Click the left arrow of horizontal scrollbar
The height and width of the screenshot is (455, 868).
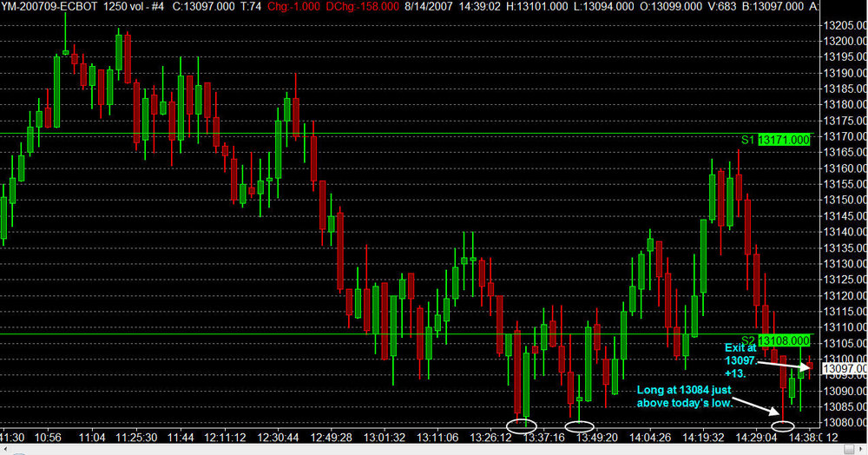tap(5, 450)
